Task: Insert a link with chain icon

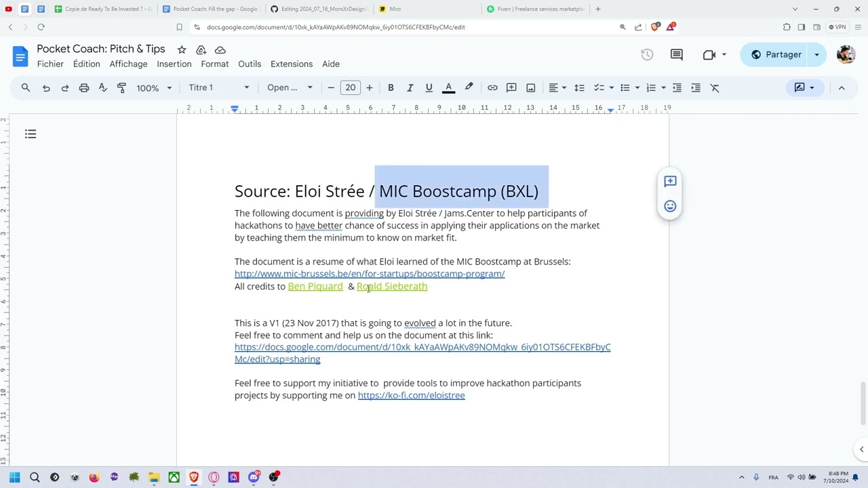Action: click(492, 87)
